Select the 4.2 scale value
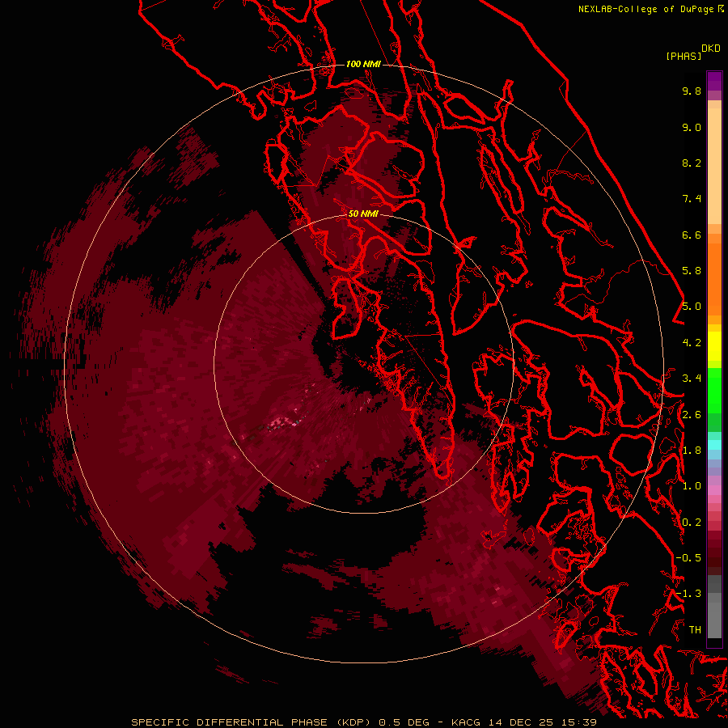Image resolution: width=728 pixels, height=728 pixels. (692, 343)
